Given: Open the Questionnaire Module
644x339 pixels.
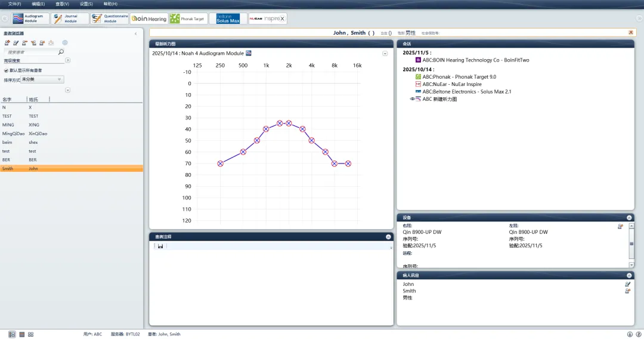Looking at the screenshot, I should click(x=109, y=19).
